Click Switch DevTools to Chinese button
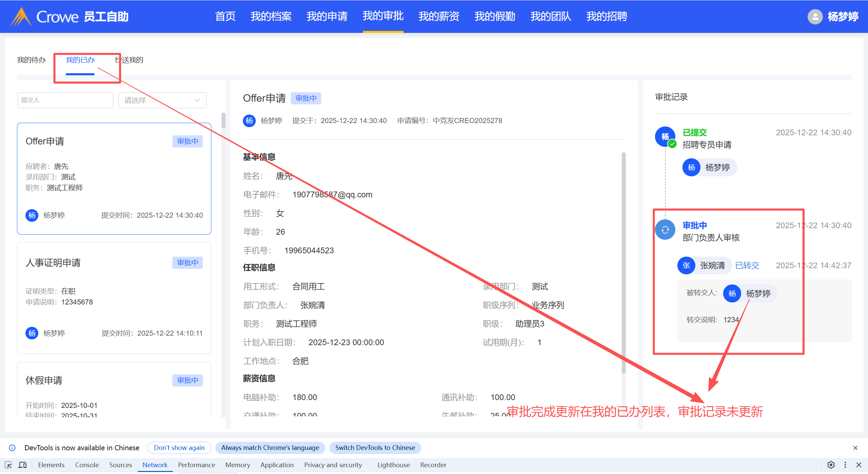The image size is (868, 474). click(x=375, y=448)
